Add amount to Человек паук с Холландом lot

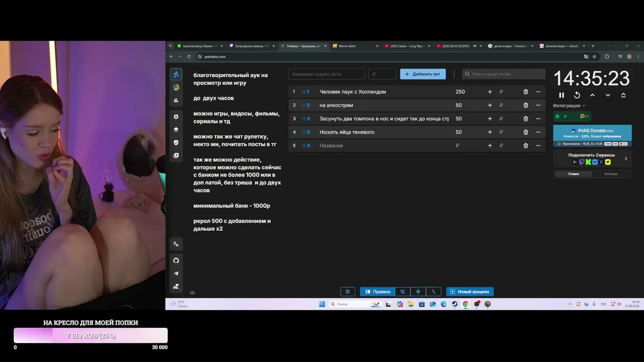(490, 92)
